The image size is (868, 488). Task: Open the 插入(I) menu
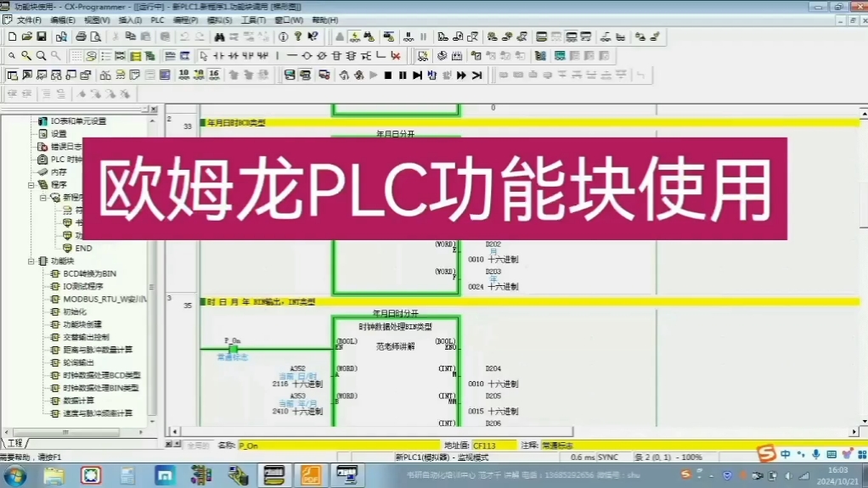coord(130,20)
